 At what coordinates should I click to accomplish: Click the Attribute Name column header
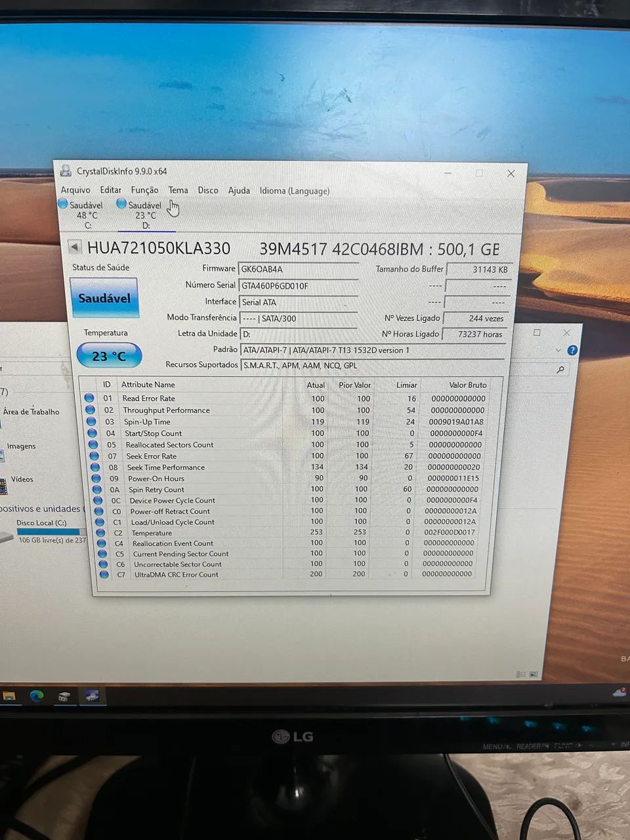pyautogui.click(x=148, y=385)
